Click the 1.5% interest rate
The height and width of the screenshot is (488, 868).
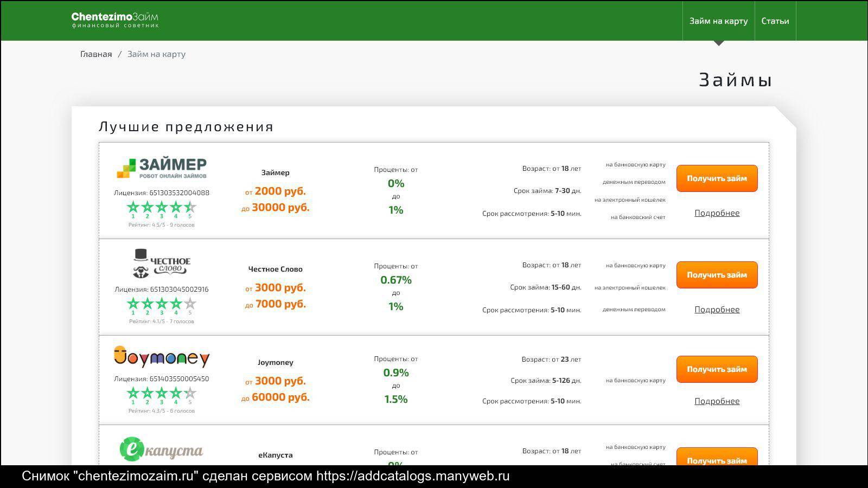pos(396,399)
